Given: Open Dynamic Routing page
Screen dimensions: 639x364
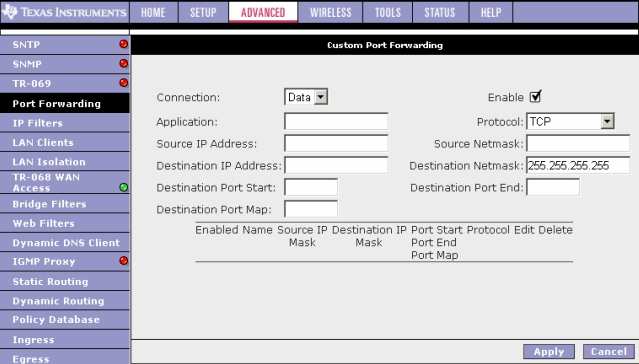Looking at the screenshot, I should 64,301.
